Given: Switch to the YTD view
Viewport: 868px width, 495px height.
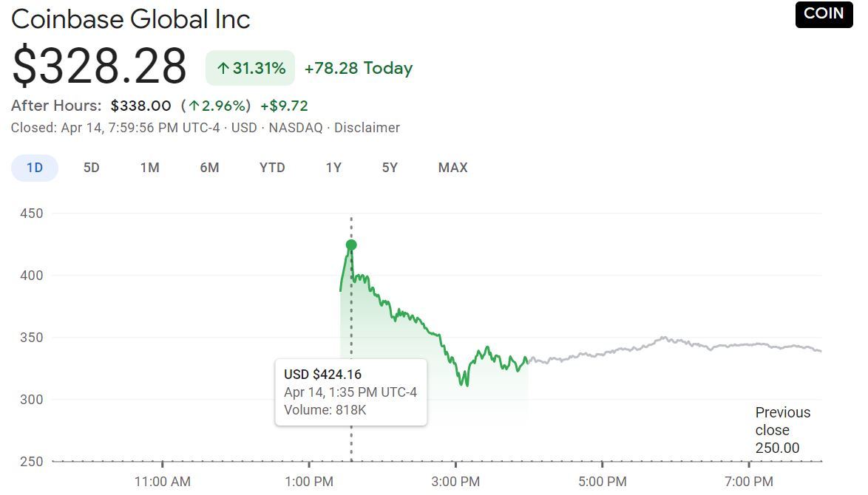Looking at the screenshot, I should [x=271, y=168].
